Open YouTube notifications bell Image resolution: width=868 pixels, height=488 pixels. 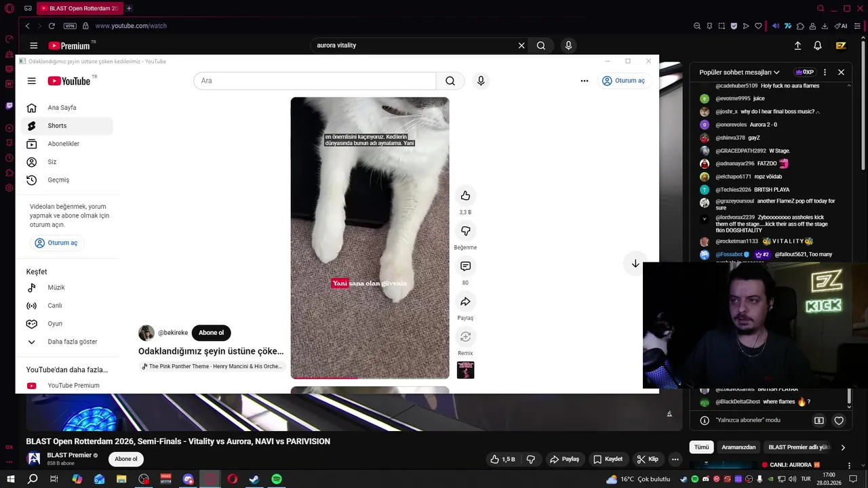point(818,45)
